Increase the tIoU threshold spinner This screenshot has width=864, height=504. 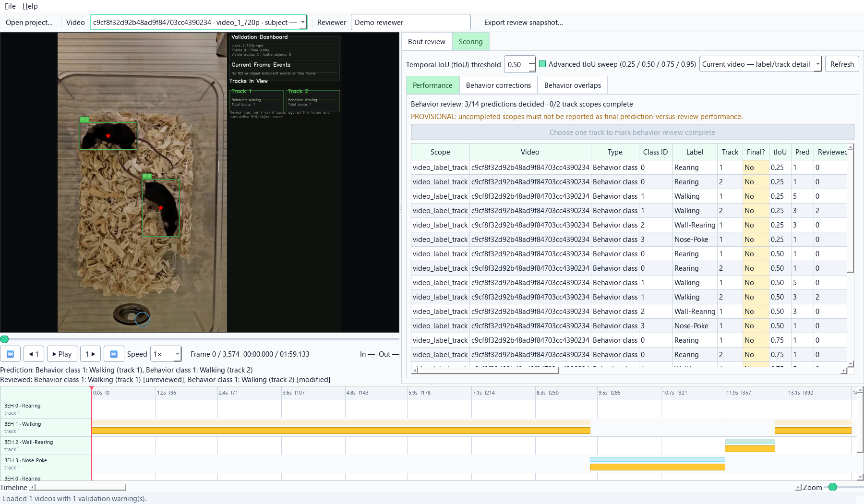[532, 60]
